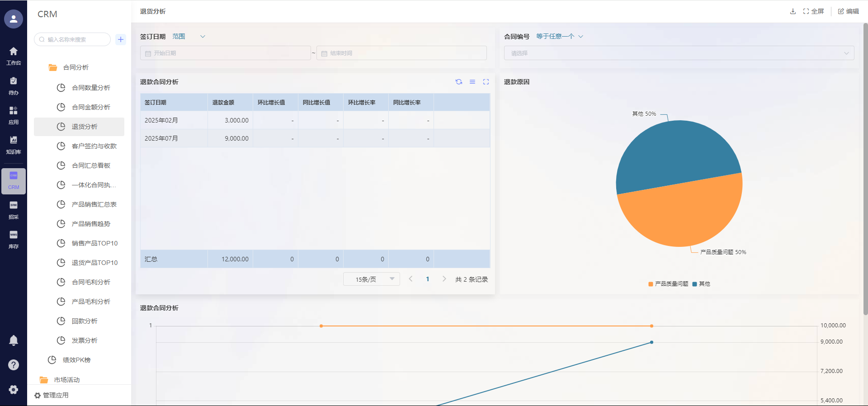The image size is (868, 406).
Task: Open the list menu icon in 退款合同分析 panel
Action: click(472, 82)
